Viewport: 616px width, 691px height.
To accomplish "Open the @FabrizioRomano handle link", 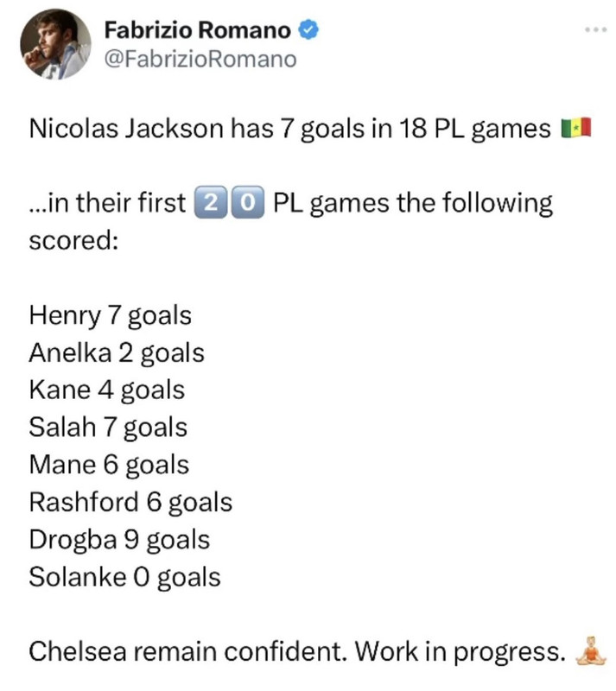I will coord(200,59).
